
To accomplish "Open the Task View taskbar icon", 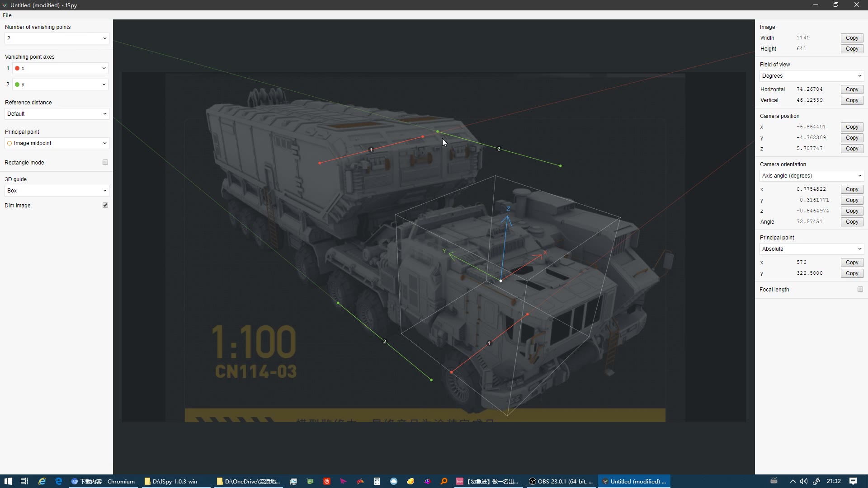I will coord(24,481).
